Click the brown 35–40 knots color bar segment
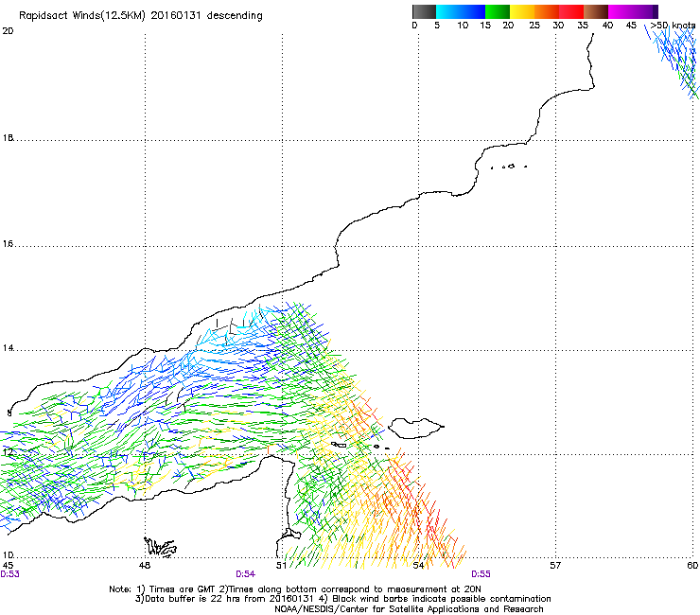Viewport: 700px width, 615px height. coord(596,11)
